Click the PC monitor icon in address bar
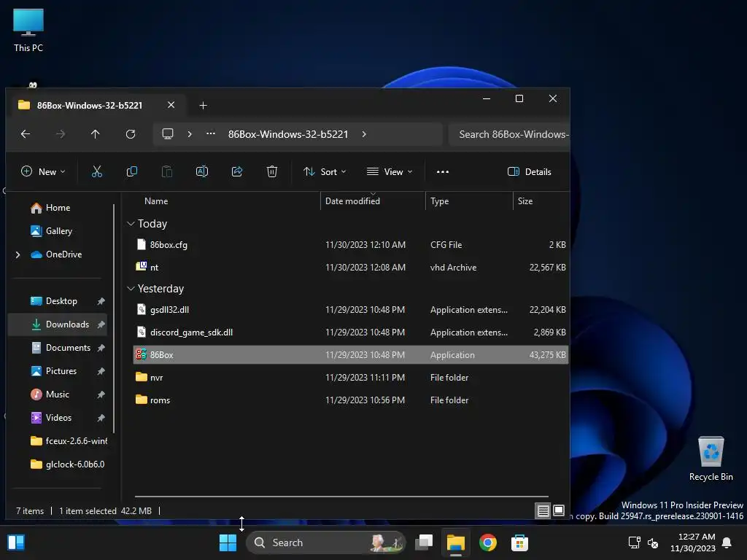 tap(168, 134)
